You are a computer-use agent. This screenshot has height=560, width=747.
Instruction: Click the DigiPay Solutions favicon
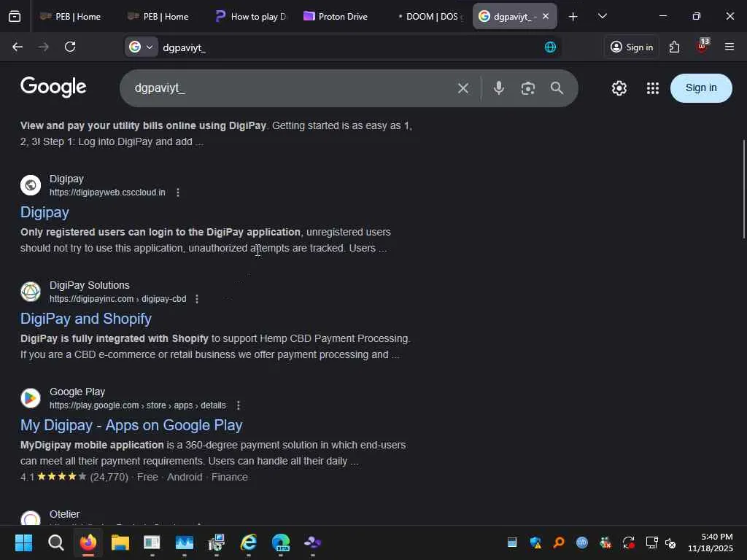click(31, 292)
